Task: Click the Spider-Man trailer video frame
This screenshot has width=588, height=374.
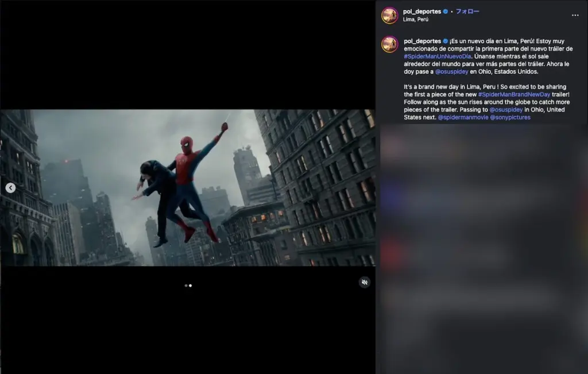Action: click(x=188, y=187)
